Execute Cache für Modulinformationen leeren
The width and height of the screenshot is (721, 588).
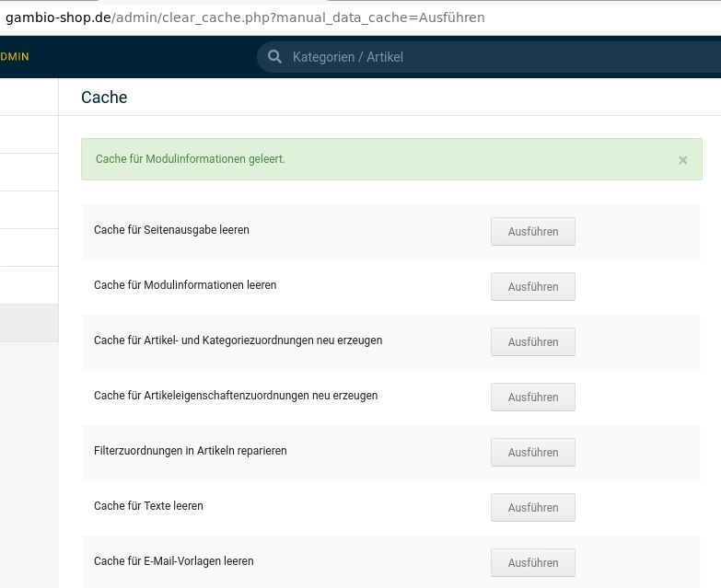pos(532,287)
